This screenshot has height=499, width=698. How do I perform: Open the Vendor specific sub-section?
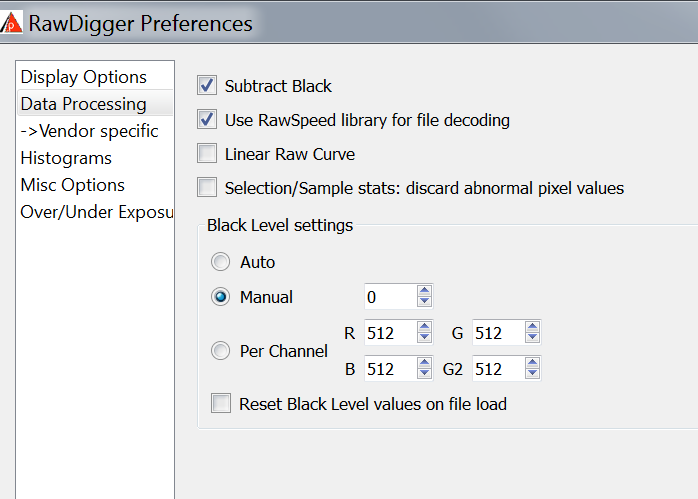click(x=95, y=131)
